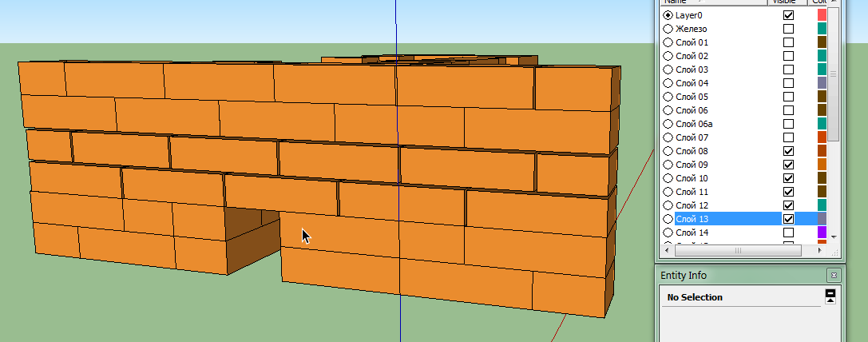
Task: Set Слой 01 as current layer
Action: (668, 42)
